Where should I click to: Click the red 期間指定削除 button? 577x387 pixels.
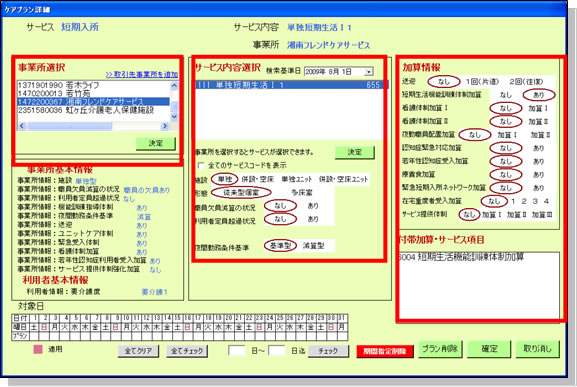click(x=385, y=351)
